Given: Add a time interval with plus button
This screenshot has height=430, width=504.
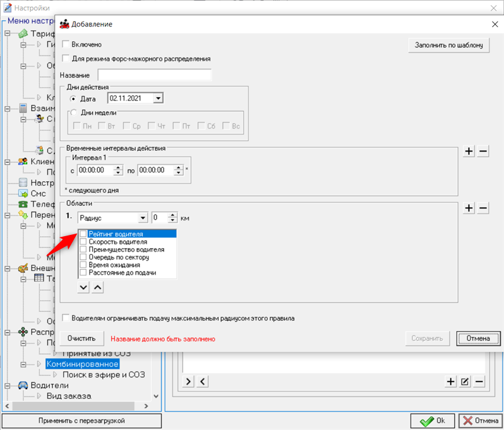Looking at the screenshot, I should click(x=469, y=151).
